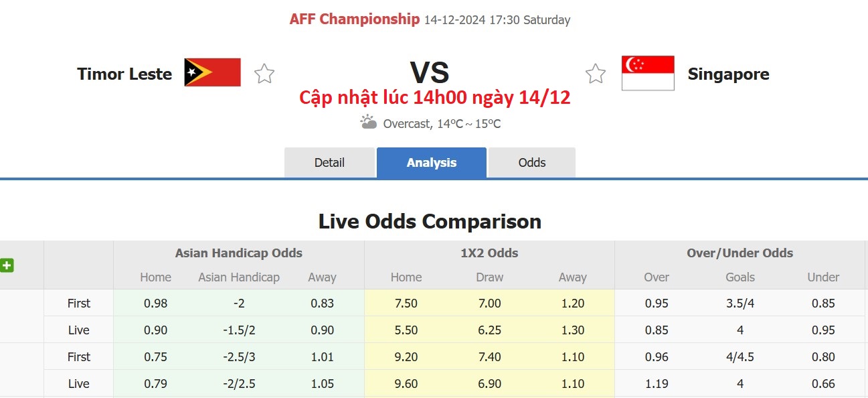Select Singapore team name
868x398 pixels.
[728, 74]
